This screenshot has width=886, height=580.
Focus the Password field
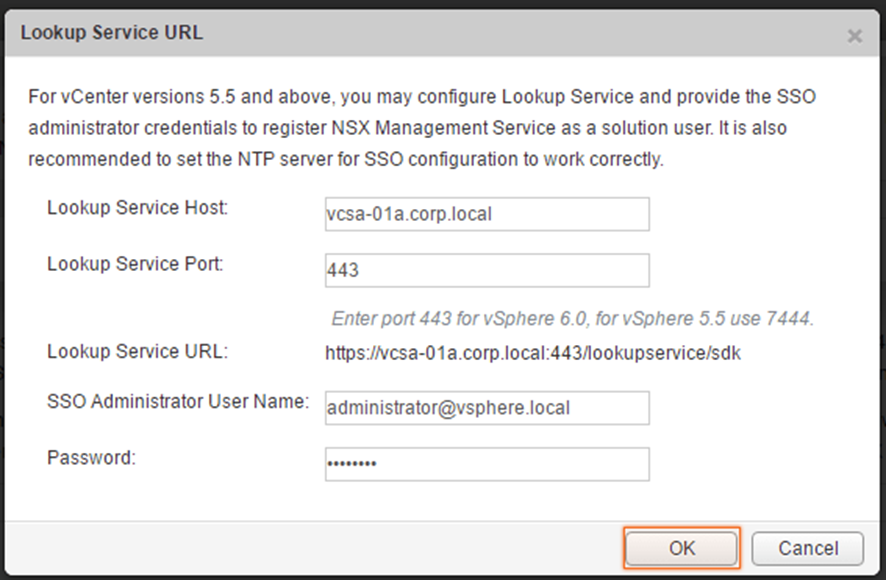click(x=487, y=464)
